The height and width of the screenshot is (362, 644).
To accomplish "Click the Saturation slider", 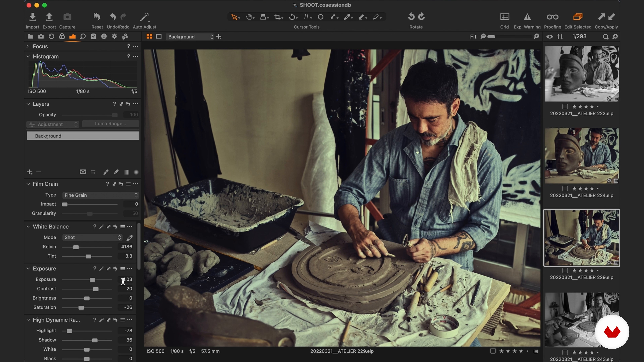I will pos(87,308).
